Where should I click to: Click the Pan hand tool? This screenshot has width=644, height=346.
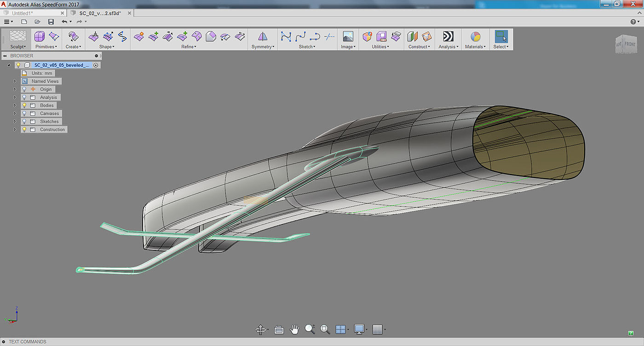294,329
